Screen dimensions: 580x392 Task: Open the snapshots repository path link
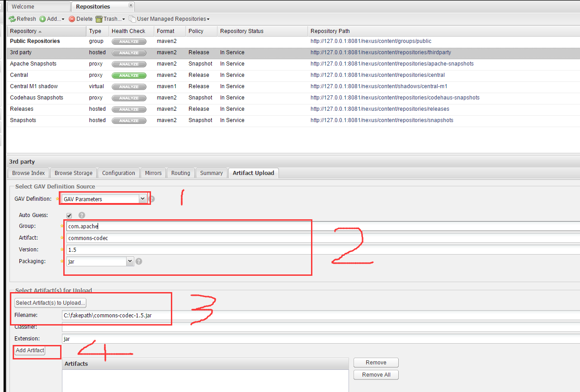point(382,120)
